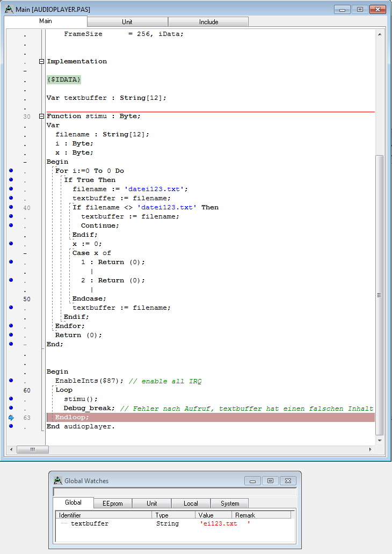Toggle breakpoint dot on final 'Return (0);' line

pos(11,335)
